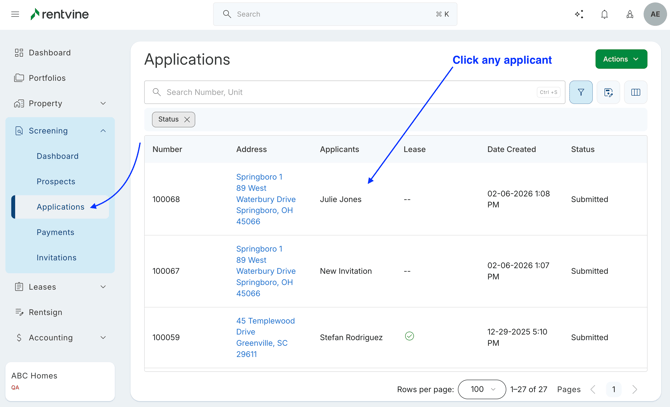670x407 pixels.
Task: Open the hamburger menu icon
Action: [x=15, y=14]
